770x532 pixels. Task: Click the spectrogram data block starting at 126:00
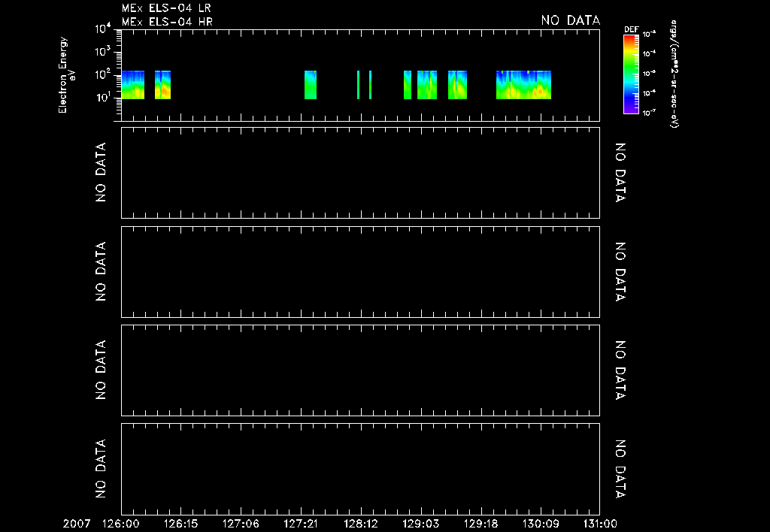tap(133, 85)
